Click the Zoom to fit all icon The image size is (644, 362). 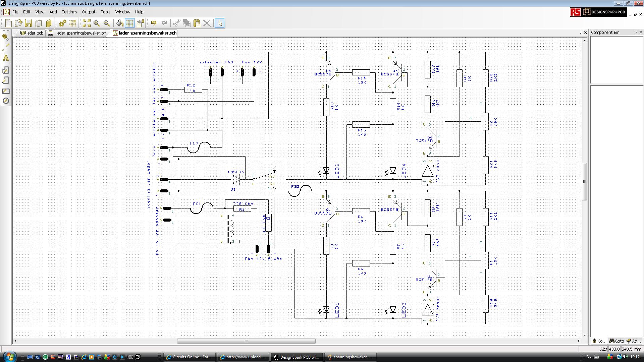87,23
